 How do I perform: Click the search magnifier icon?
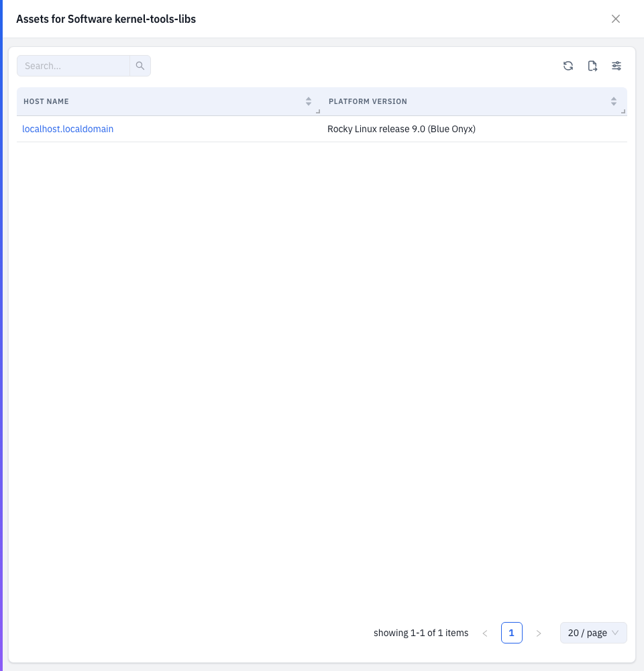pos(140,66)
